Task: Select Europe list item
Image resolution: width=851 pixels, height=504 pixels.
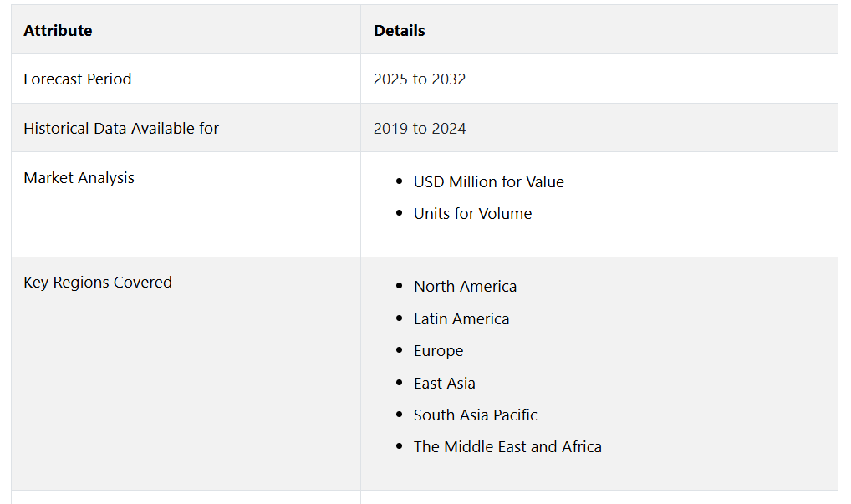Action: pos(438,351)
